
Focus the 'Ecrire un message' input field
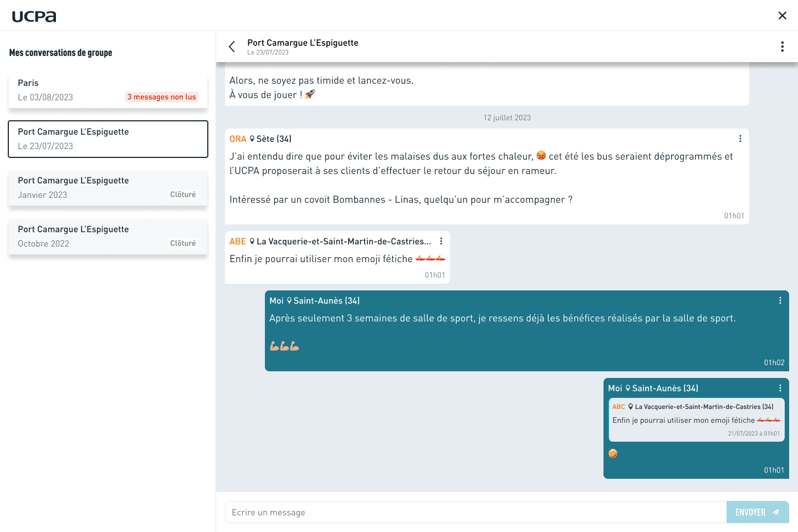475,512
